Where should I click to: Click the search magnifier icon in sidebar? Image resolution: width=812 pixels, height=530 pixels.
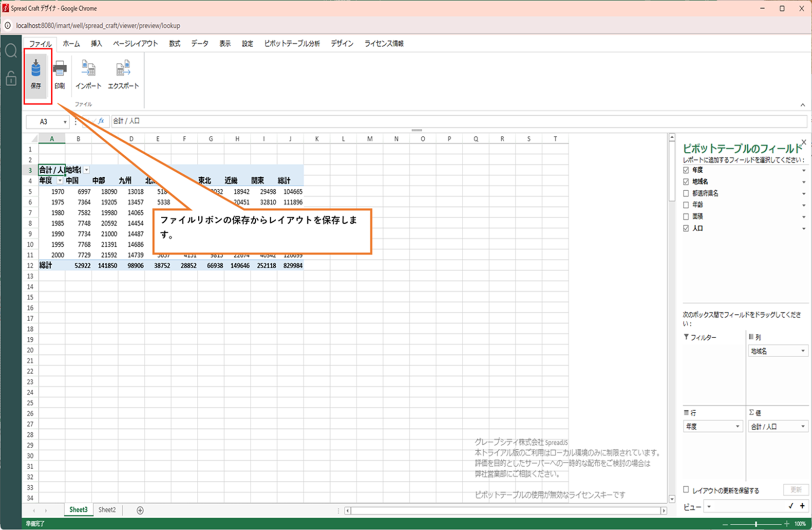coord(11,51)
